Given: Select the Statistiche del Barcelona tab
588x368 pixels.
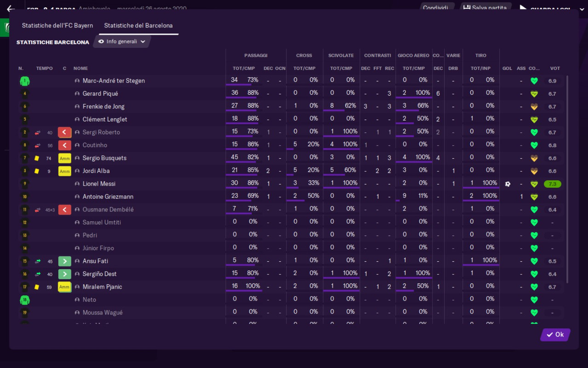Looking at the screenshot, I should [138, 26].
